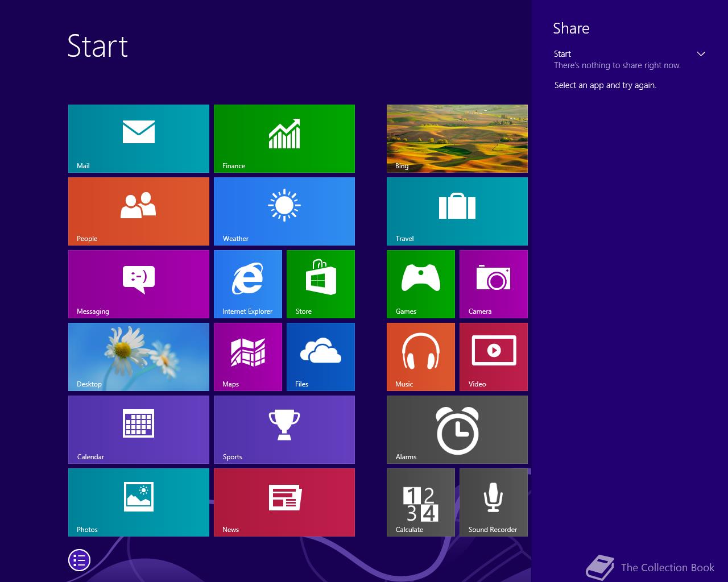Click 'There's nothing to share right now.' text
Image resolution: width=728 pixels, height=582 pixels.
(617, 65)
